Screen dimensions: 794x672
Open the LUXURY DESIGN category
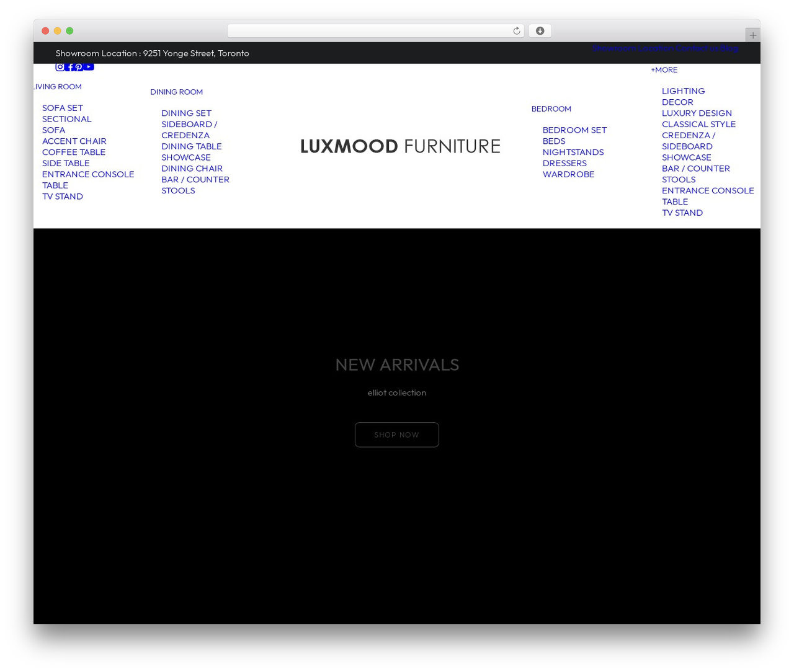tap(697, 113)
